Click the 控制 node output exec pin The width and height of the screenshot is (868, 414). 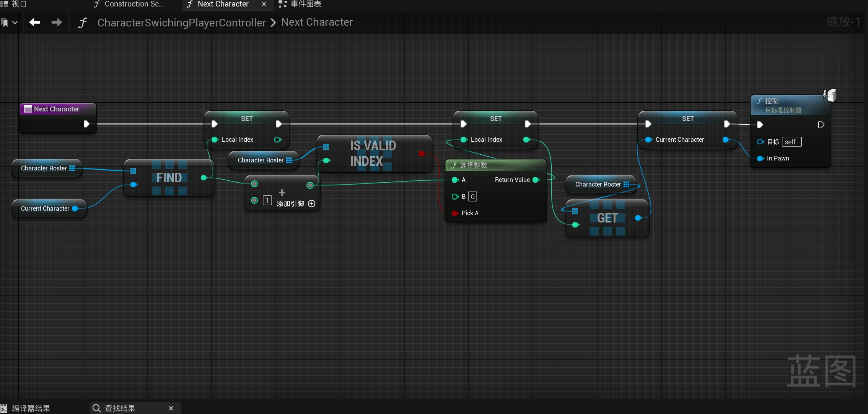[821, 125]
